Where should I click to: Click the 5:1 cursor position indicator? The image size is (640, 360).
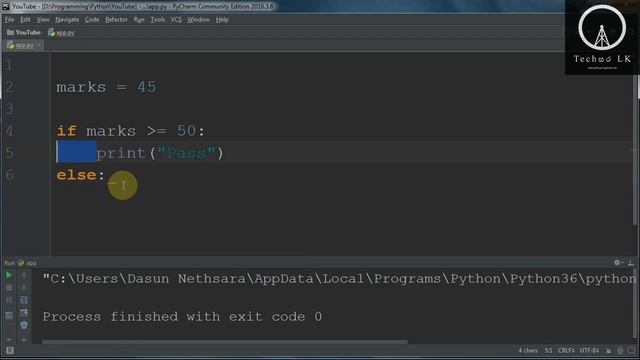pos(548,350)
